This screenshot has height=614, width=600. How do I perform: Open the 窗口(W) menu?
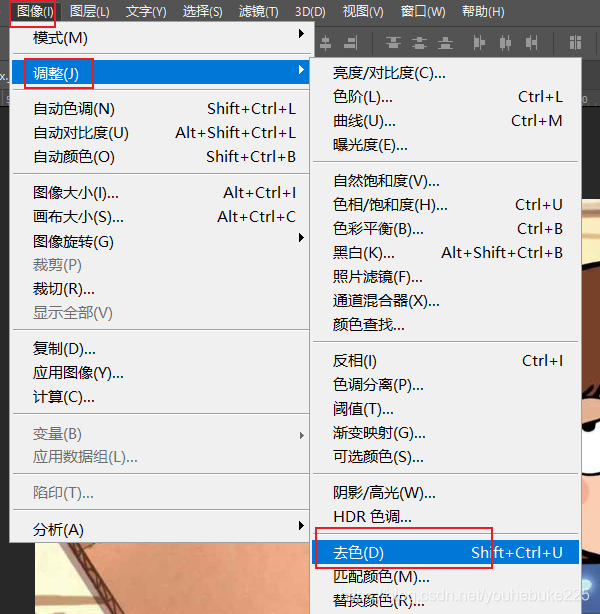(x=423, y=12)
